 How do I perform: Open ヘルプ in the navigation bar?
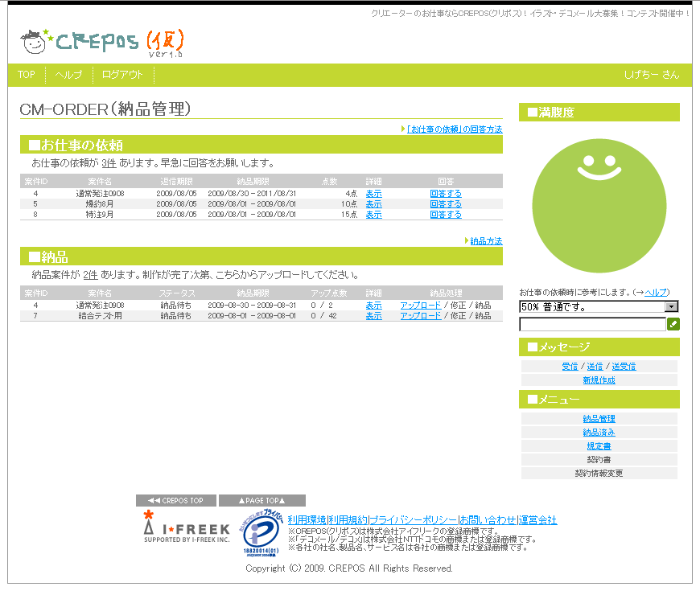pyautogui.click(x=68, y=75)
